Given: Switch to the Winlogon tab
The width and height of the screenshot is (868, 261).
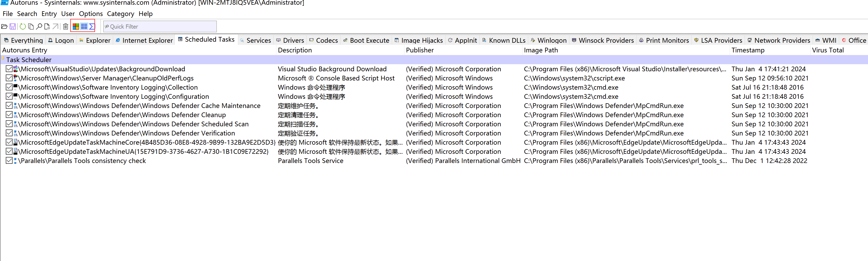Looking at the screenshot, I should coord(549,40).
